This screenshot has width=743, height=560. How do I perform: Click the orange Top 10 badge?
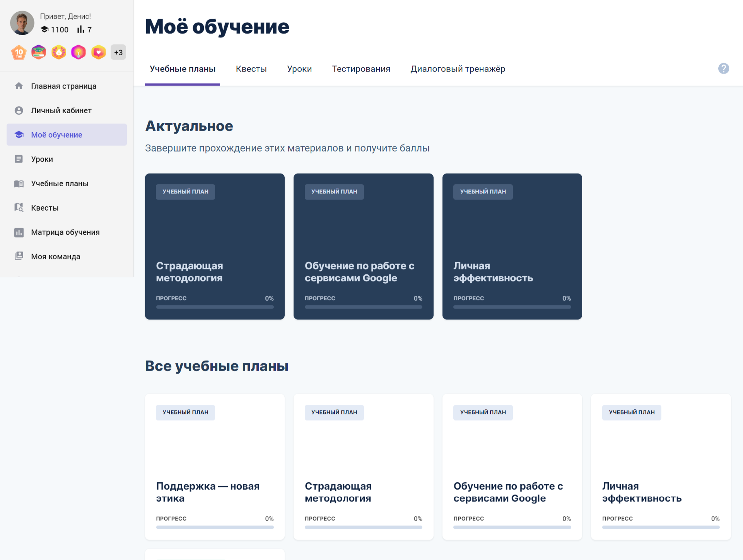tap(19, 53)
